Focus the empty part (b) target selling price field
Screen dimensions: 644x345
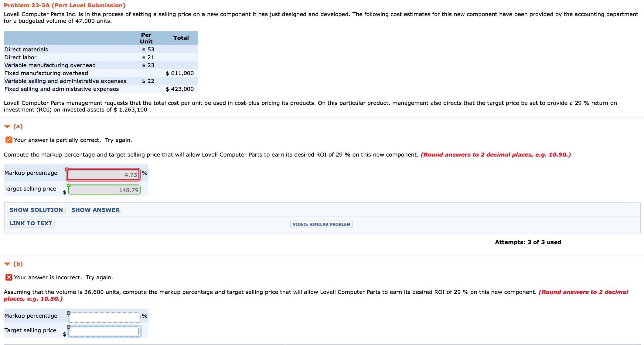pyautogui.click(x=104, y=332)
